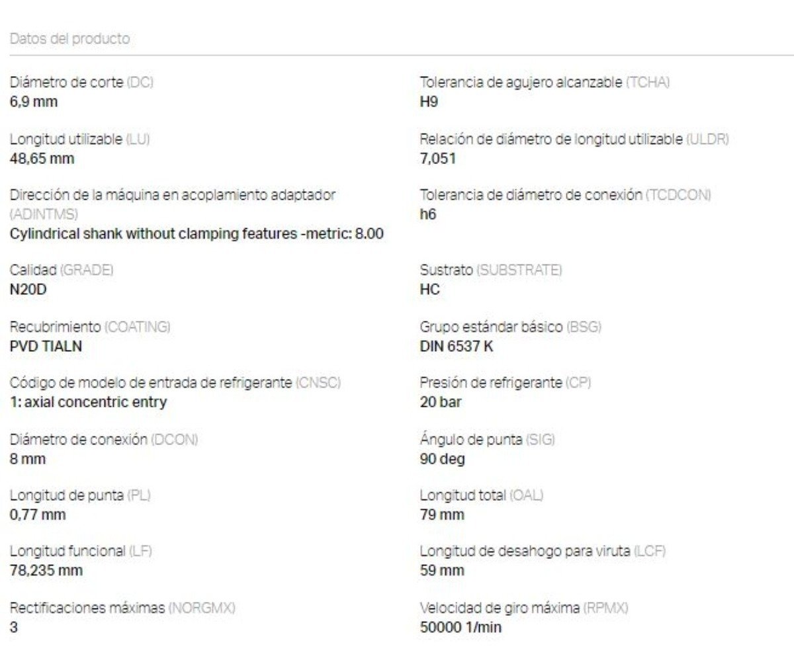The image size is (794, 672).
Task: Select the 0,77 mm point length value
Action: coord(38,515)
